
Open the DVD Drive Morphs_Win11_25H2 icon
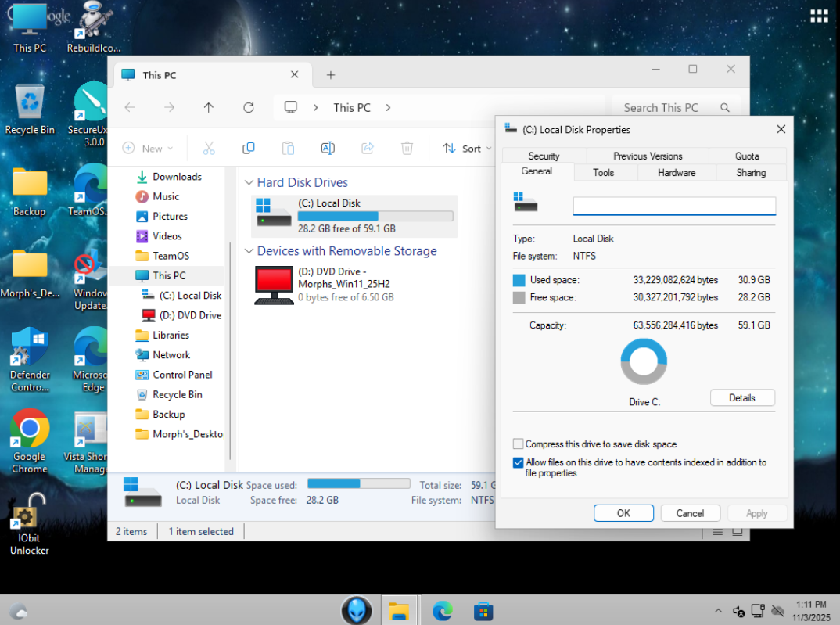274,285
